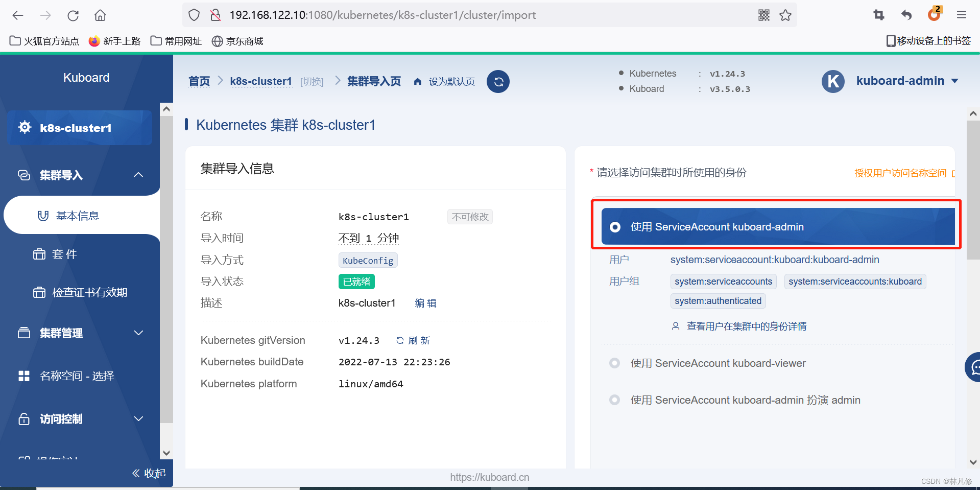Viewport: 980px width, 490px height.
Task: Open the browser home page icon
Action: click(100, 15)
